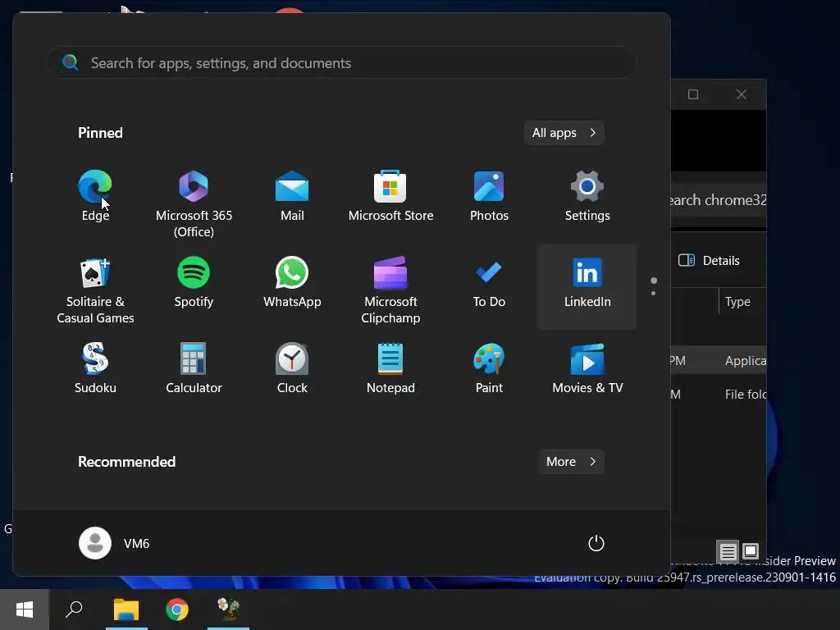The width and height of the screenshot is (840, 630).
Task: Open Microsoft Clipchamp
Action: pyautogui.click(x=390, y=290)
